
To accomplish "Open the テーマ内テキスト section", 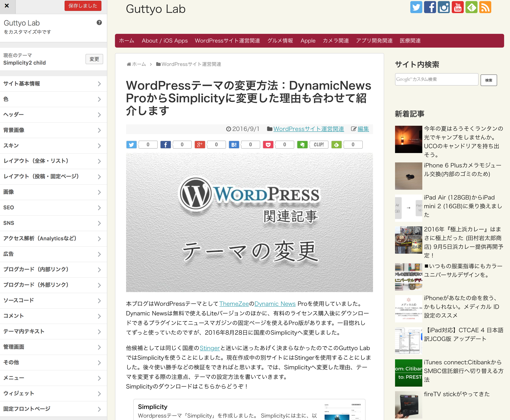I will coord(53,331).
